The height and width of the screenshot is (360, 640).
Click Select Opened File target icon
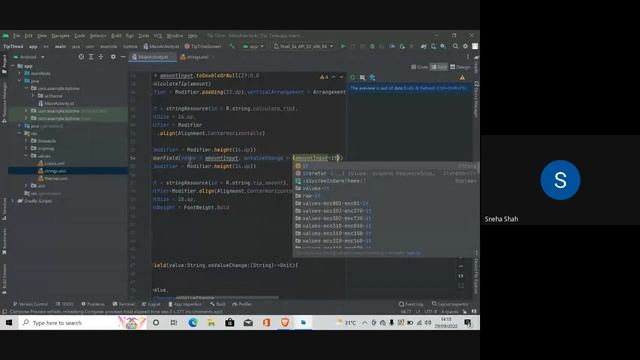[x=81, y=57]
